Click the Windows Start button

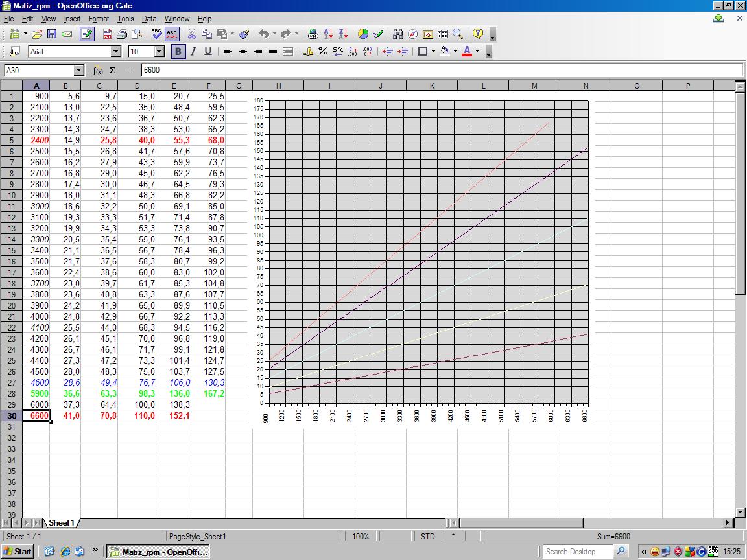(x=18, y=552)
